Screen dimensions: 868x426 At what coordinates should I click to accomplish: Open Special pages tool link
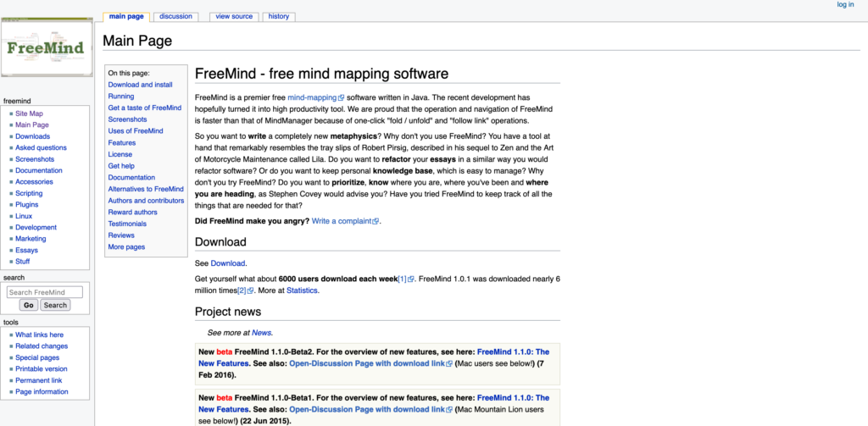37,358
